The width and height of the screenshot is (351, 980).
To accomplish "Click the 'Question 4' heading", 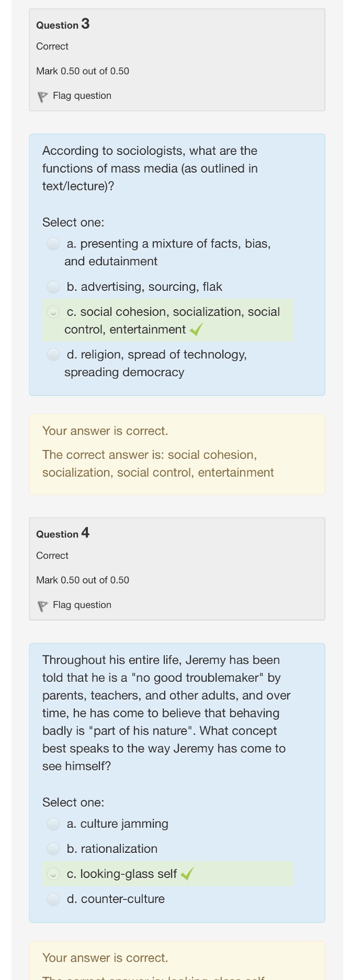I will tap(63, 534).
